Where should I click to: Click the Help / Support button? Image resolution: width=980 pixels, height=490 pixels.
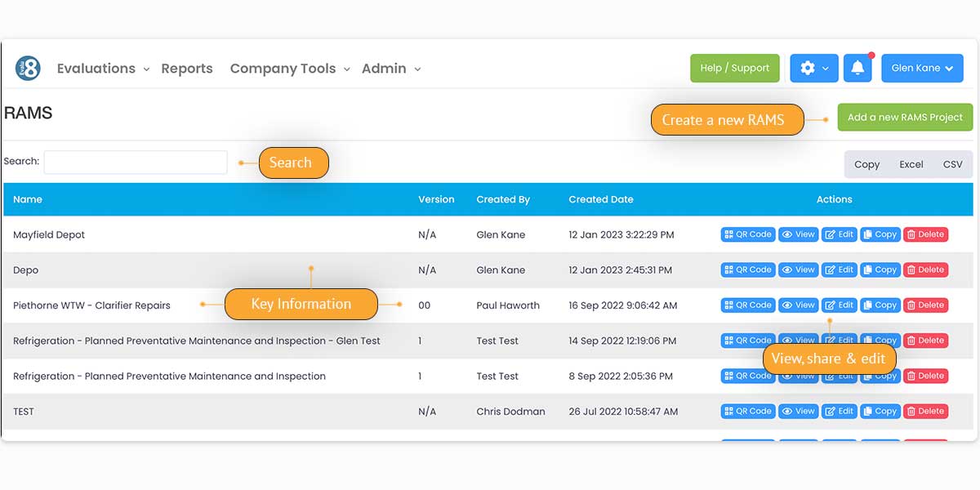coord(734,68)
